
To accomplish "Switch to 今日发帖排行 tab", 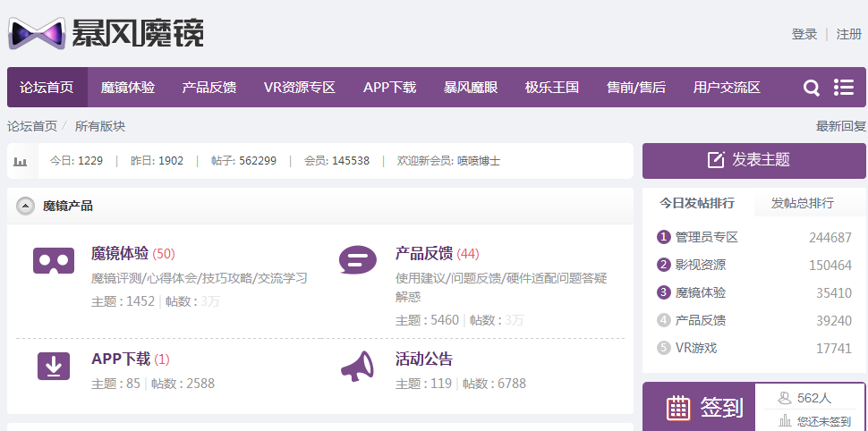I will (x=697, y=203).
